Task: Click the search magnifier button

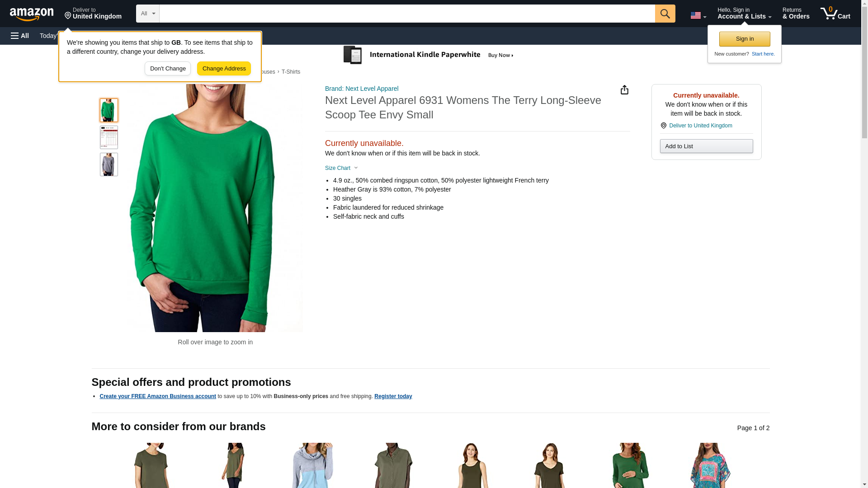Action: [665, 14]
